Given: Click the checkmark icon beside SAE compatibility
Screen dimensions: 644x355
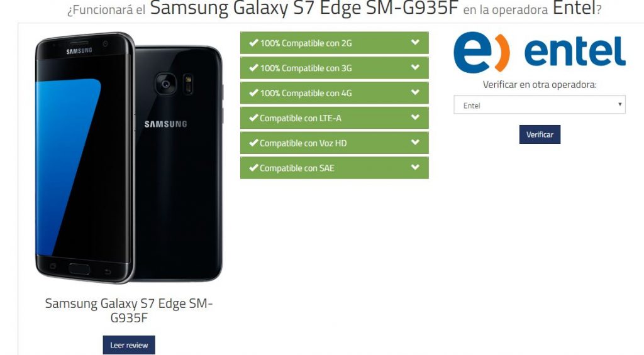Looking at the screenshot, I should (253, 168).
